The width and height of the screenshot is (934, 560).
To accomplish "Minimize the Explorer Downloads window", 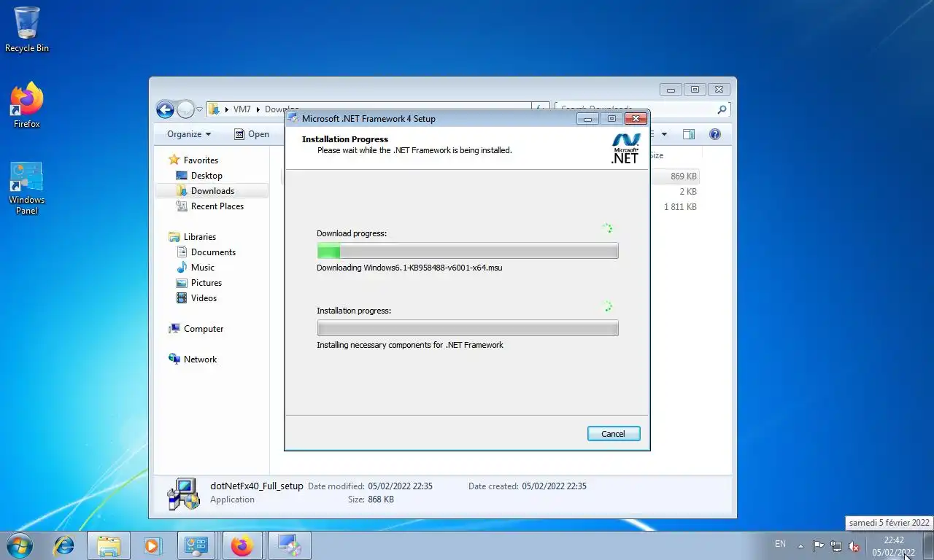I will coord(671,89).
